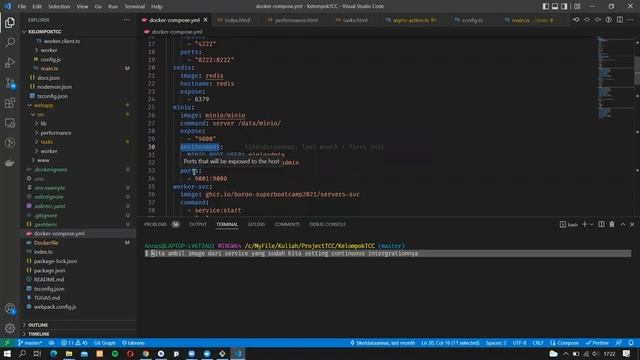Toggle secondary side bar layout button

(564, 6)
